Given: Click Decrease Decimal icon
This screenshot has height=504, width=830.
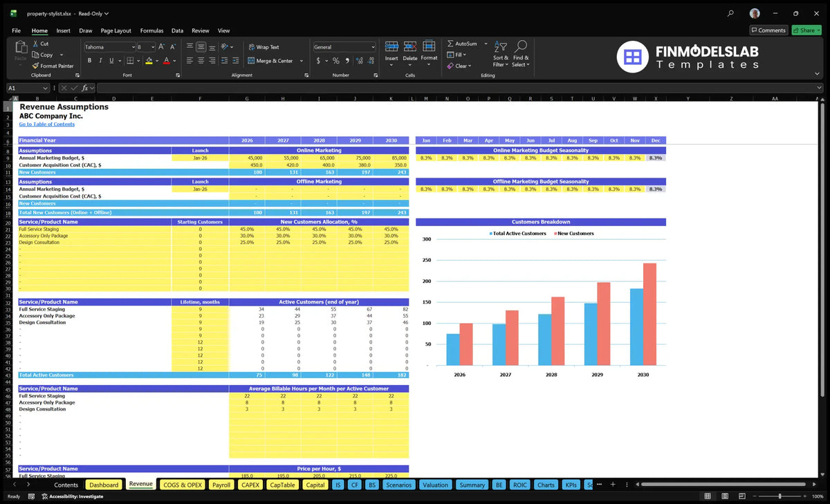Looking at the screenshot, I should pos(369,61).
